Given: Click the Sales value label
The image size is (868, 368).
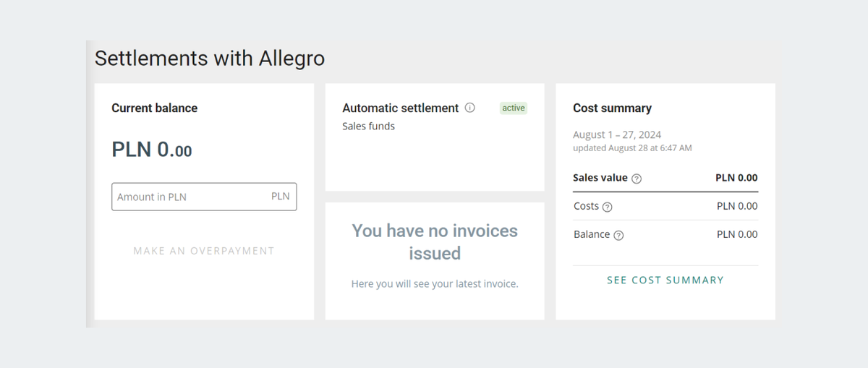Looking at the screenshot, I should pyautogui.click(x=600, y=178).
